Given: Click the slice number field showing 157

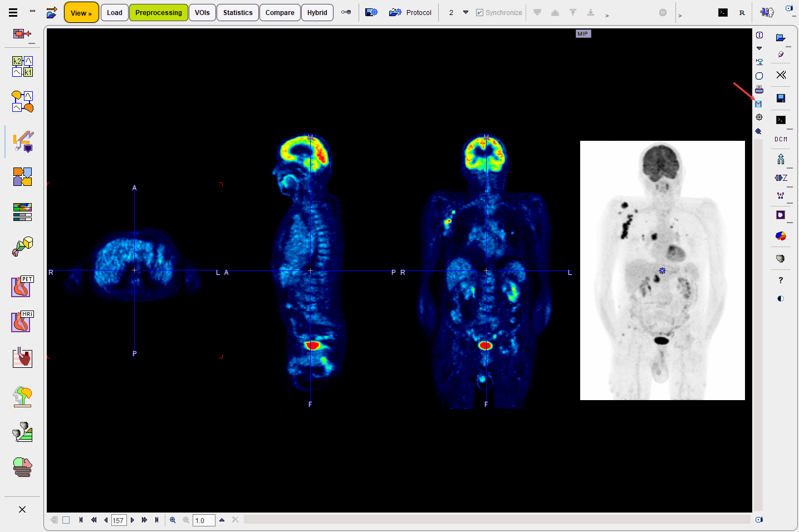Looking at the screenshot, I should (119, 520).
